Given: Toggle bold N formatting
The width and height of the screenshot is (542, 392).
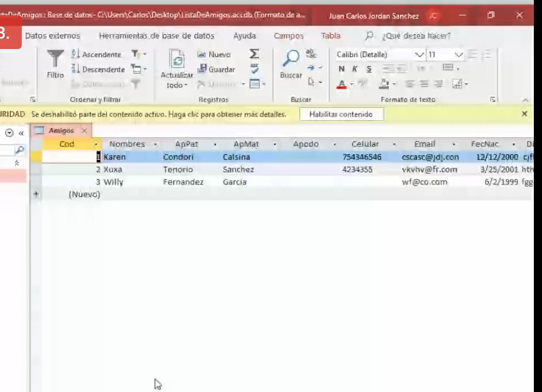Looking at the screenshot, I should click(341, 69).
